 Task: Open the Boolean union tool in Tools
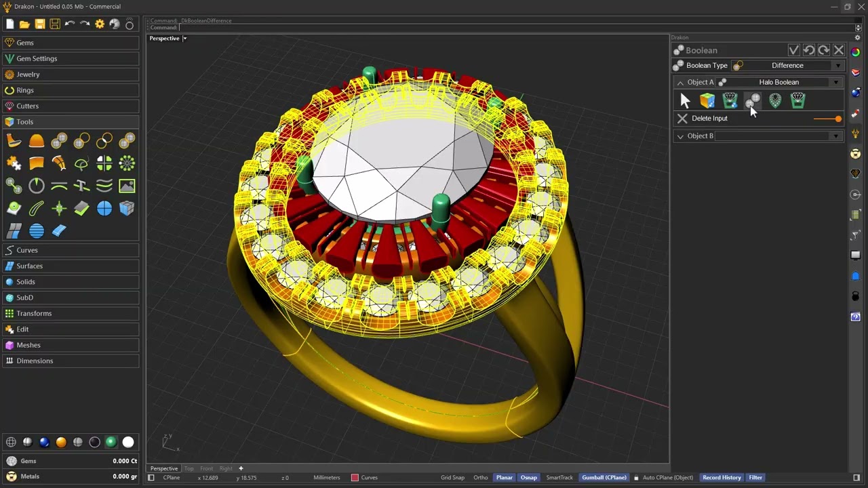[59, 140]
